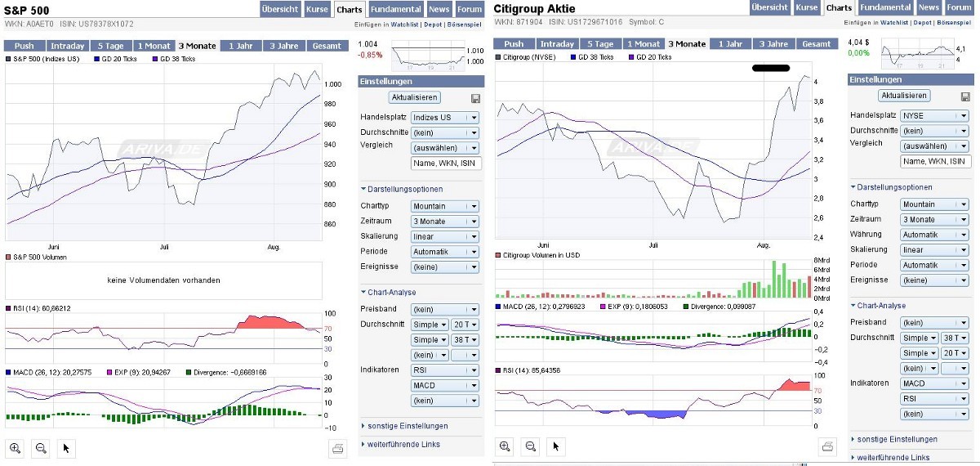Collapse Chart-Analyse section in Citigroup panel

(878, 305)
